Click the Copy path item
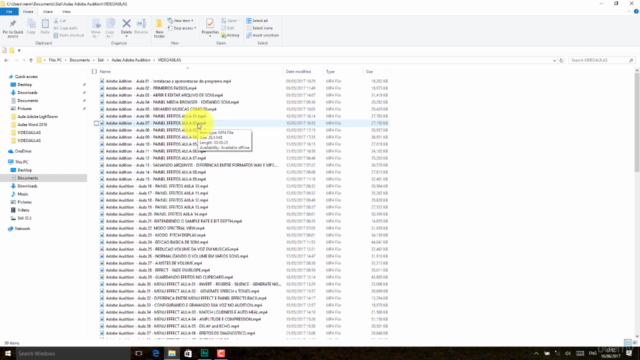The height and width of the screenshot is (360, 640). [x=65, y=28]
